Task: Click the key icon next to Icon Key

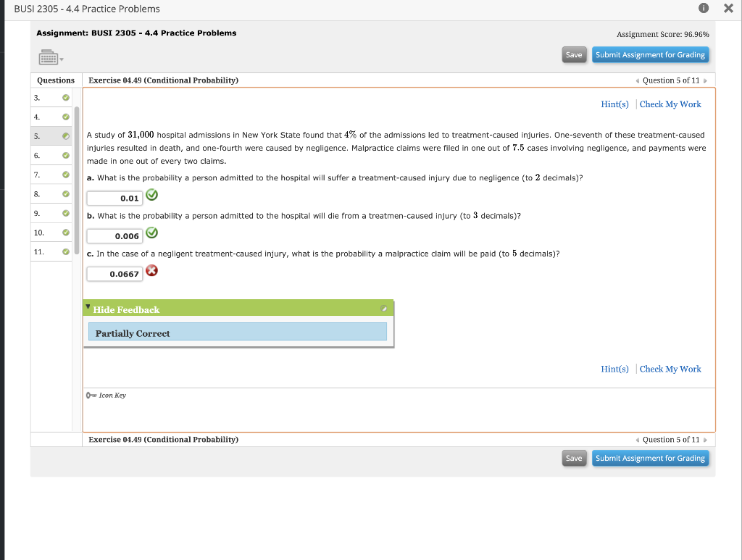Action: [90, 395]
